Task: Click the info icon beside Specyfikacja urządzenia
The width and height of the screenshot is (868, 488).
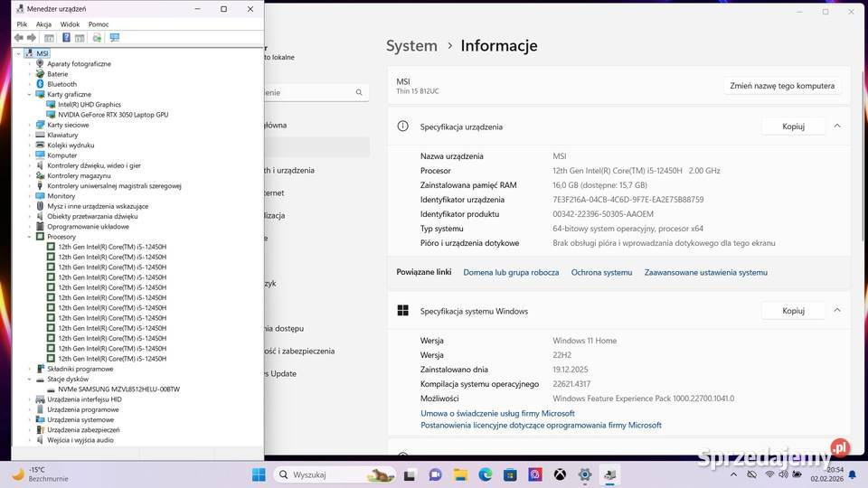Action: (403, 127)
